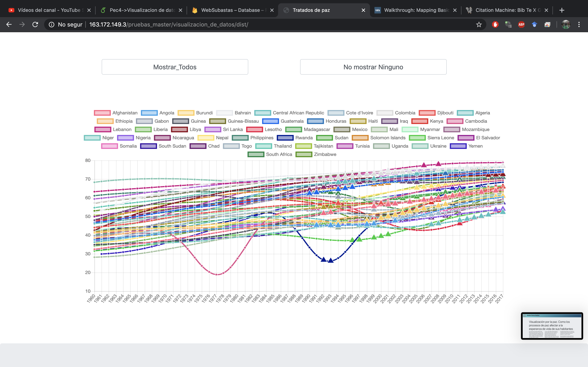The width and height of the screenshot is (588, 367).
Task: Click the address bar URL
Action: (x=169, y=24)
